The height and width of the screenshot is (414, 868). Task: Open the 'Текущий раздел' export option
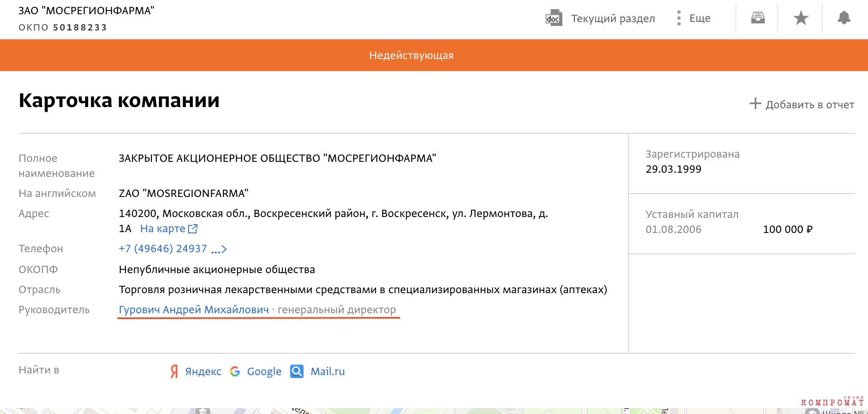pos(613,18)
